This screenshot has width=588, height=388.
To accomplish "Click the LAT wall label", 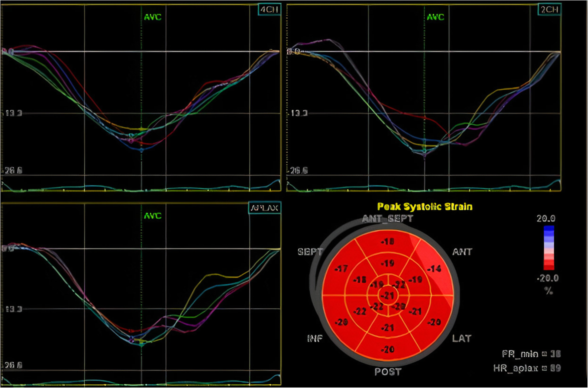I will (462, 338).
